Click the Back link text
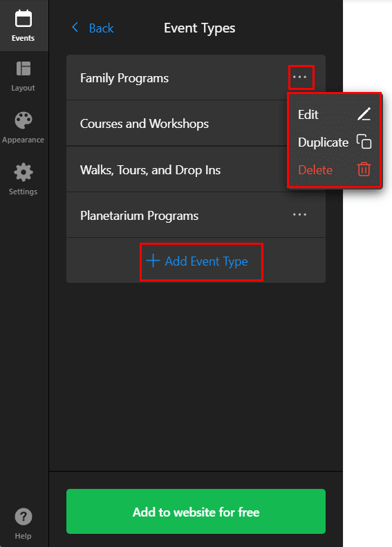Image resolution: width=392 pixels, height=547 pixels. (101, 28)
